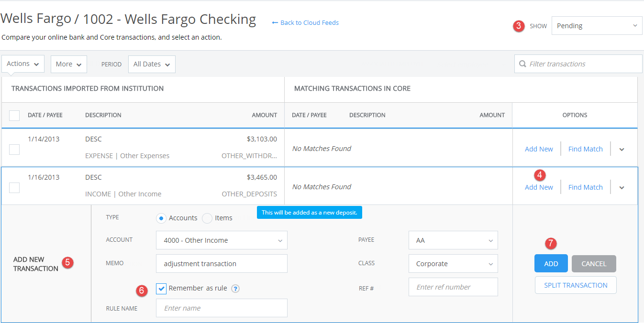Viewport: 644px width, 323px height.
Task: Open the Payee dropdown showing AA
Action: pos(453,240)
